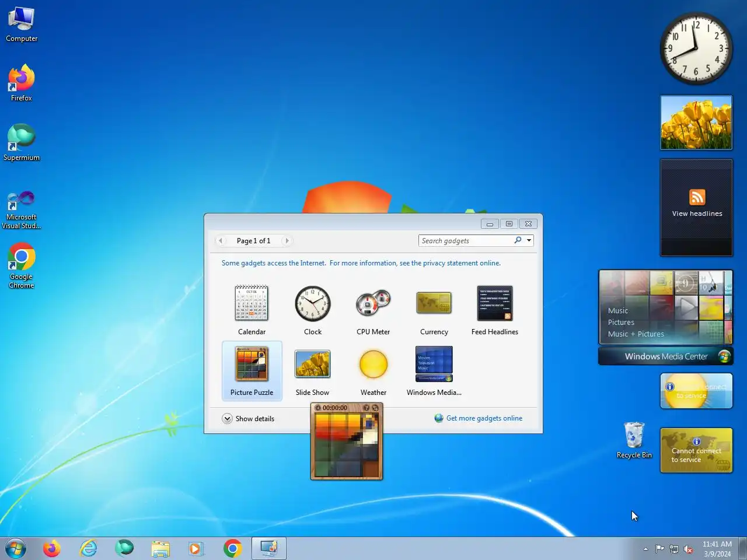747x560 pixels.
Task: Launch Firefox from the taskbar
Action: 52,548
